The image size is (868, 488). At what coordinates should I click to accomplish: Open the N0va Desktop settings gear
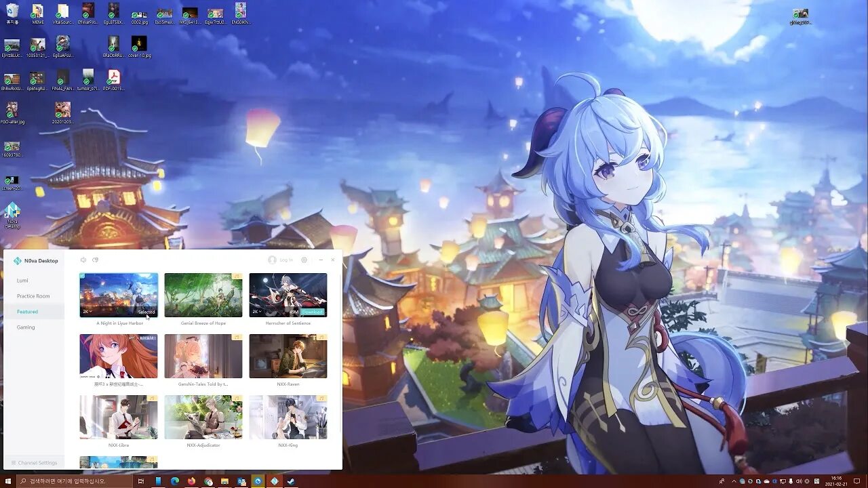[x=304, y=260]
